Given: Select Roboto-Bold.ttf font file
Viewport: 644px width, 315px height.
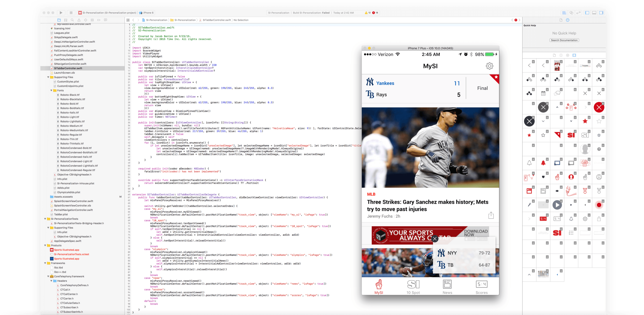Looking at the screenshot, I should tap(69, 104).
